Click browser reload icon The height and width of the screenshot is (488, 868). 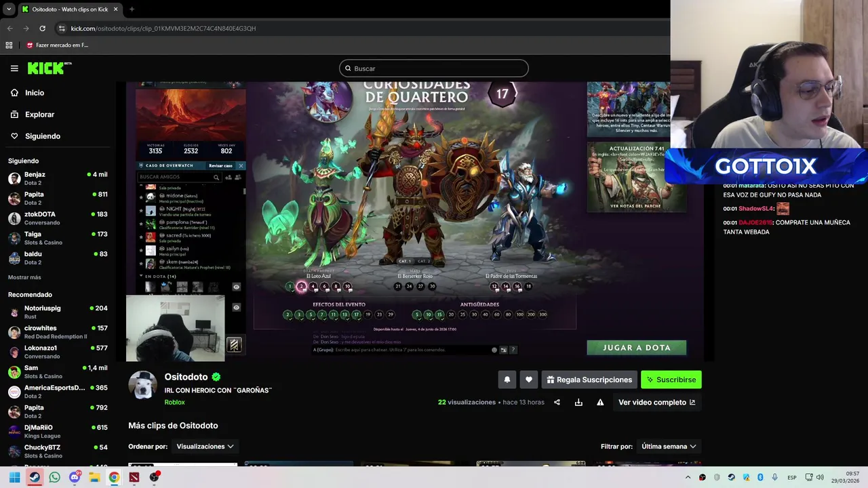(42, 28)
